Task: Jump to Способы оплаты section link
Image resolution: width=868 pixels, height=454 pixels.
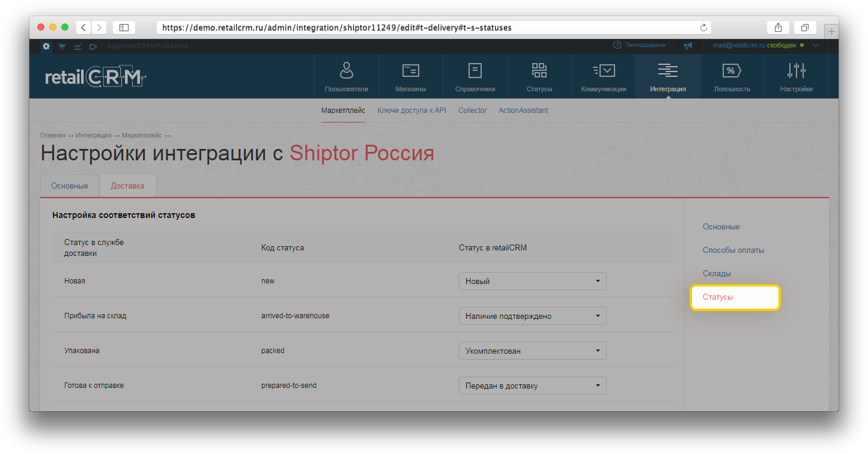Action: [733, 250]
